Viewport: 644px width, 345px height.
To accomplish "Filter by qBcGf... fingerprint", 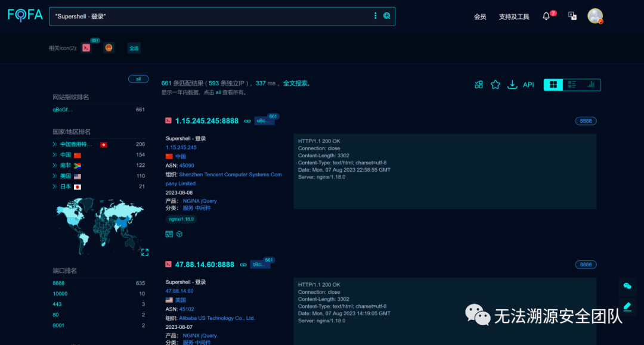I will click(x=63, y=110).
